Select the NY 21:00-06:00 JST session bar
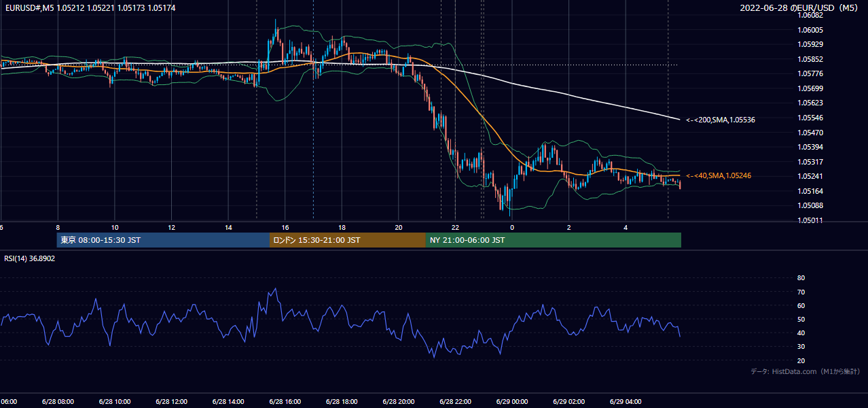Viewport: 868px width, 408px height. coord(554,240)
